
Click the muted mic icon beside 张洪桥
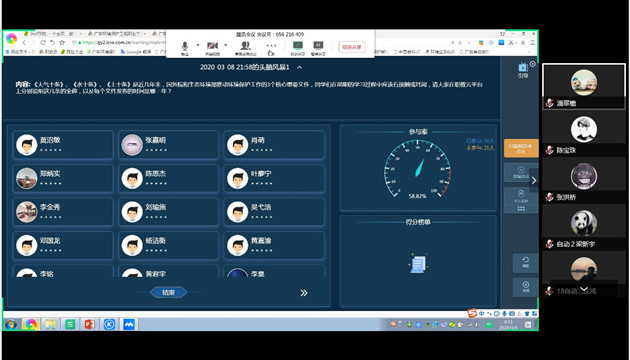(550, 197)
